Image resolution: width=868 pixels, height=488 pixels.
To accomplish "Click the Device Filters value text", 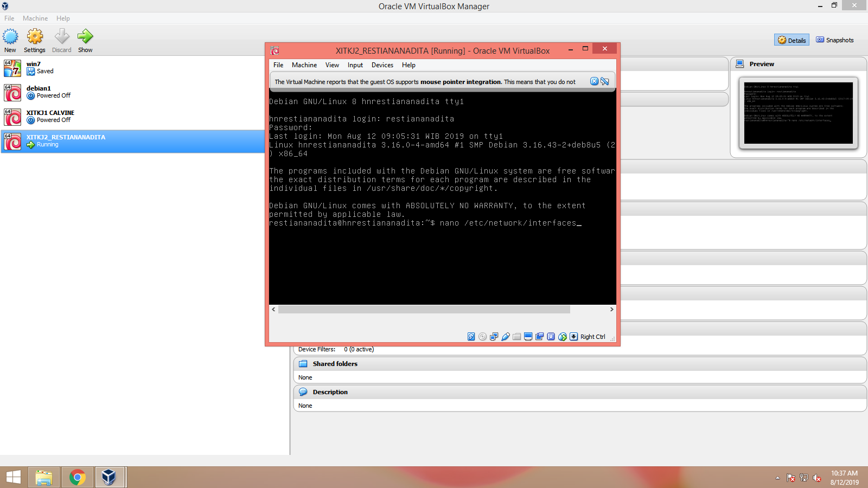I will click(359, 349).
